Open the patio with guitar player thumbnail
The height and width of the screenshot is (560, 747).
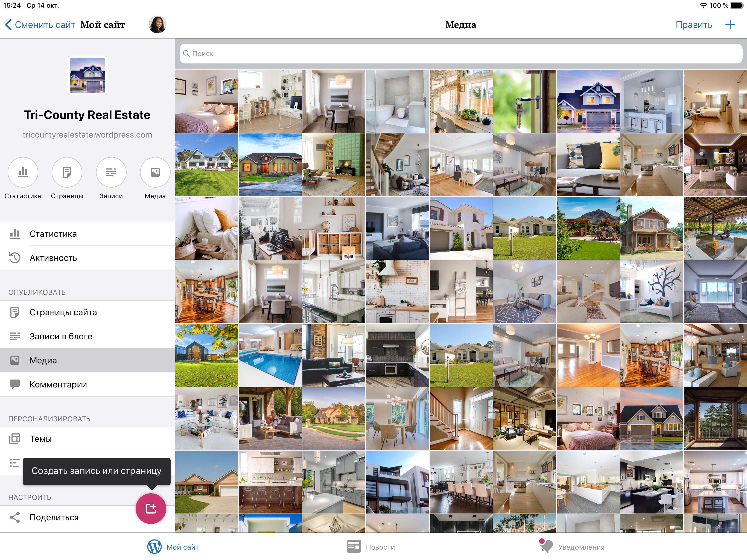pos(270,418)
